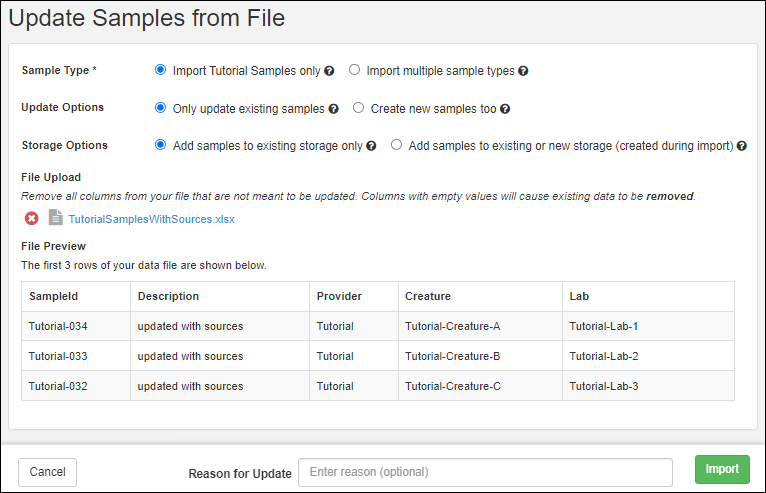The image size is (766, 493).
Task: Open TutorialSamplesWithSources.xlsx file link
Action: [151, 219]
